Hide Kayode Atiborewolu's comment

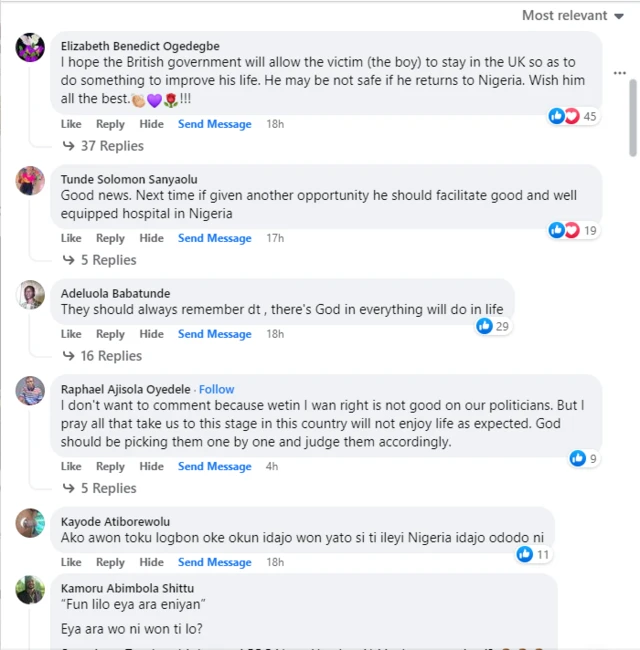click(x=151, y=562)
